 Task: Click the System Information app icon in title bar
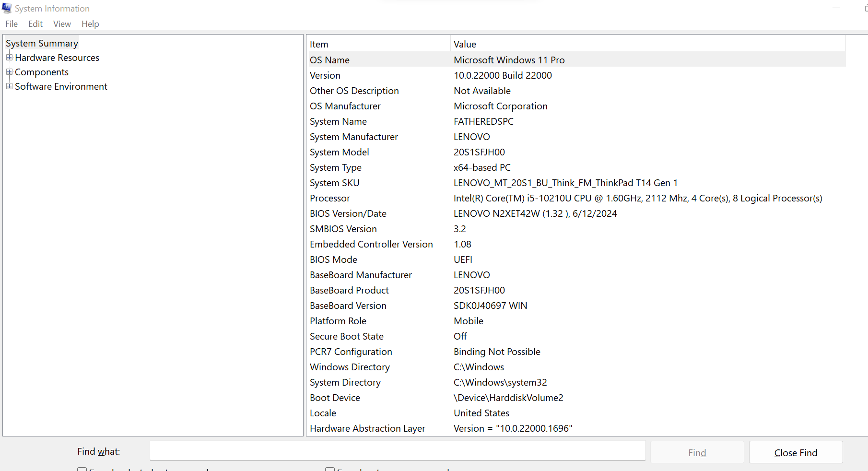click(7, 8)
